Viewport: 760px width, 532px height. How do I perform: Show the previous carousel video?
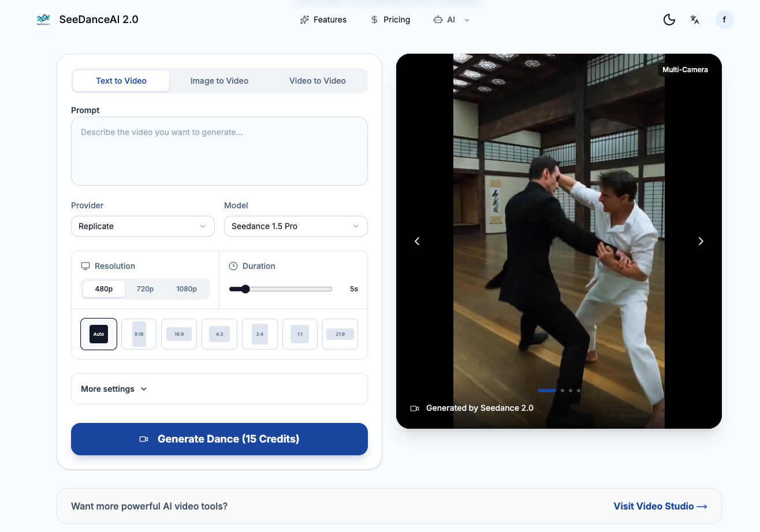pos(417,241)
